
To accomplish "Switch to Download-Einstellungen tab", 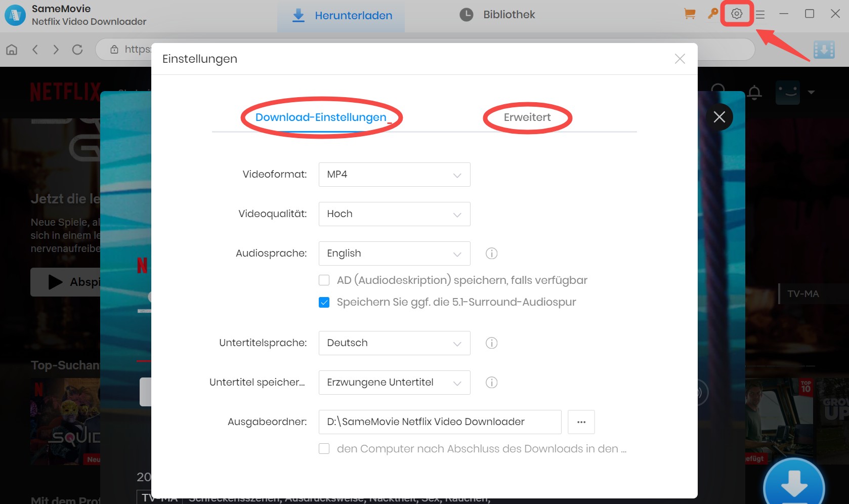I will pyautogui.click(x=321, y=117).
